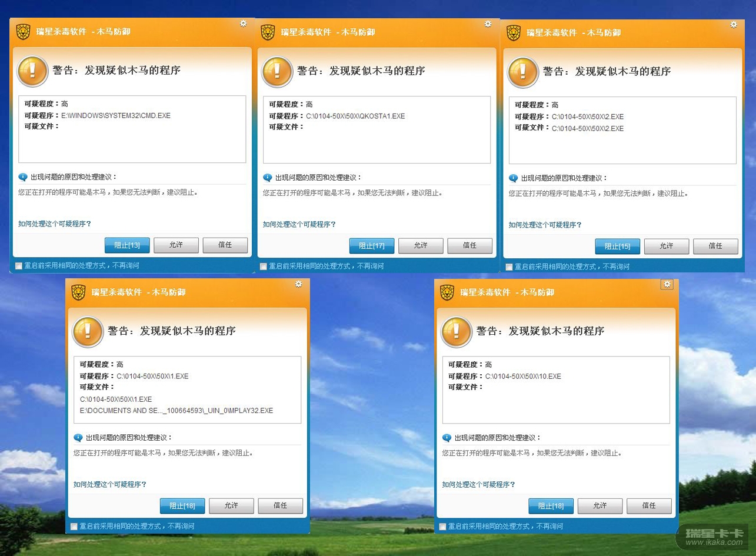Click the info bubble icon in 1.EXE dialog
This screenshot has width=756, height=556.
pos(78,437)
